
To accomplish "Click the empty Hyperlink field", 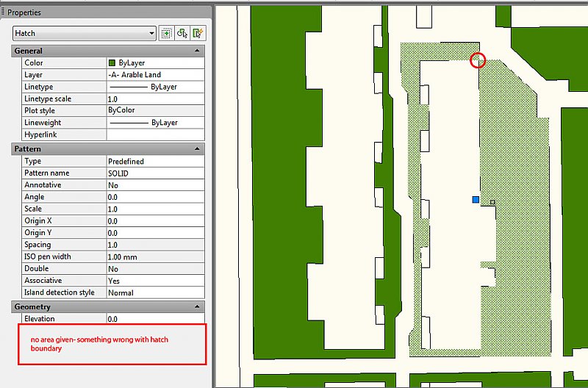I will pos(156,134).
